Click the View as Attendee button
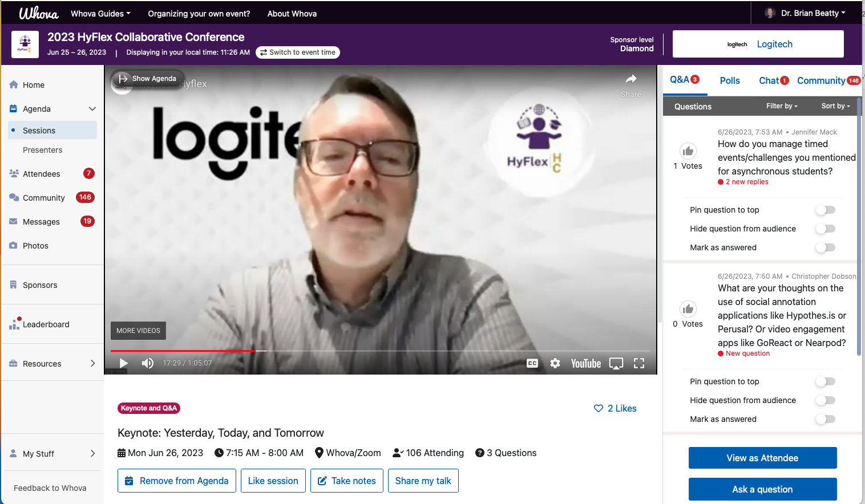The width and height of the screenshot is (865, 504). coord(762,458)
